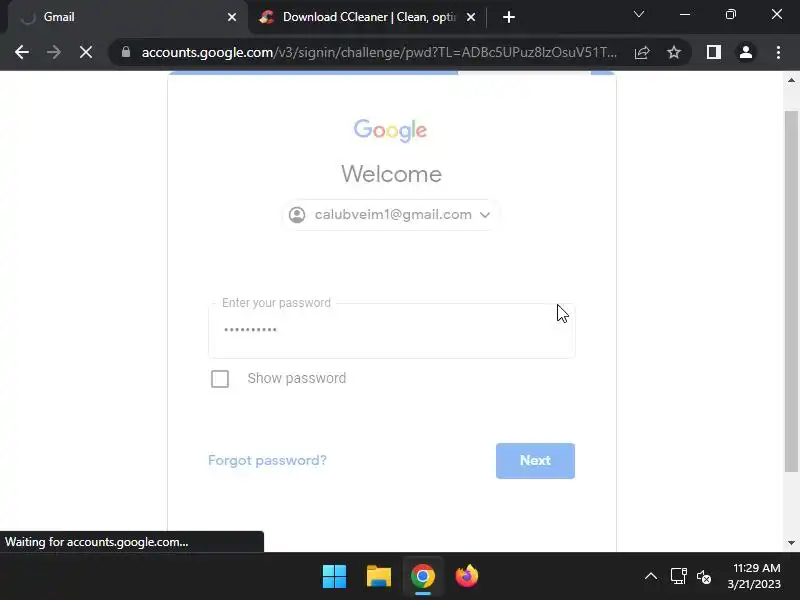
Task: Click the Next button
Action: click(535, 461)
